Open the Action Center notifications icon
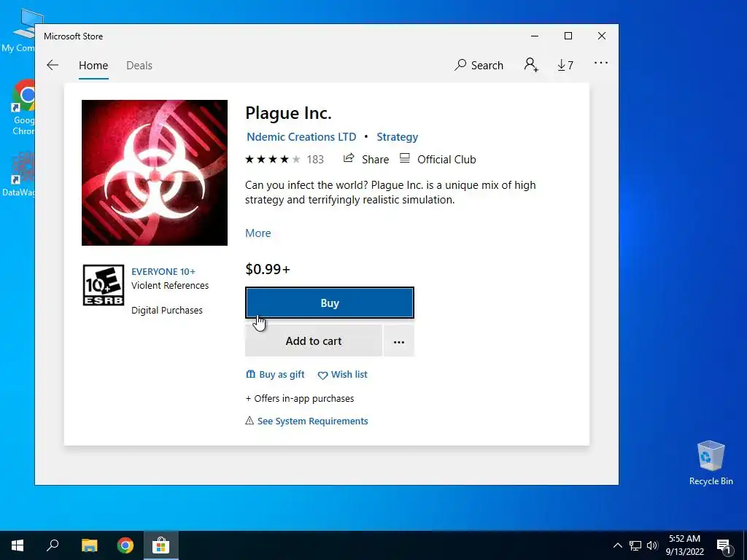The height and width of the screenshot is (560, 747). pyautogui.click(x=724, y=545)
